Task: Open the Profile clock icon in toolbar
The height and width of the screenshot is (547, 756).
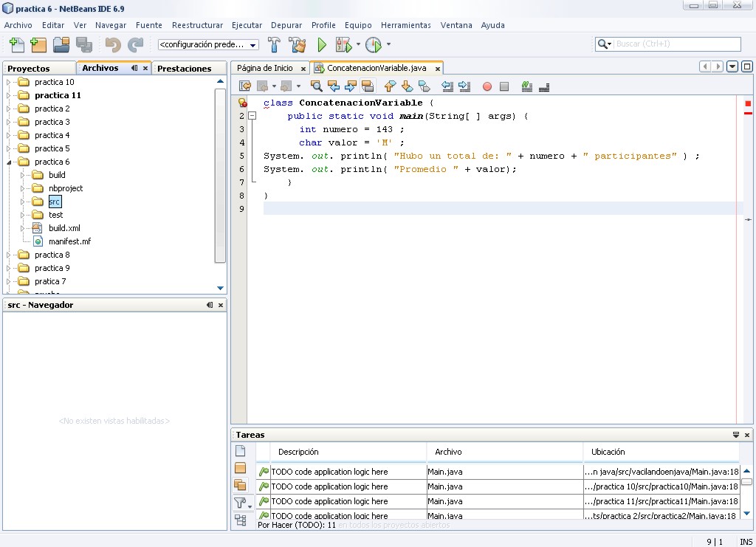Action: (374, 44)
